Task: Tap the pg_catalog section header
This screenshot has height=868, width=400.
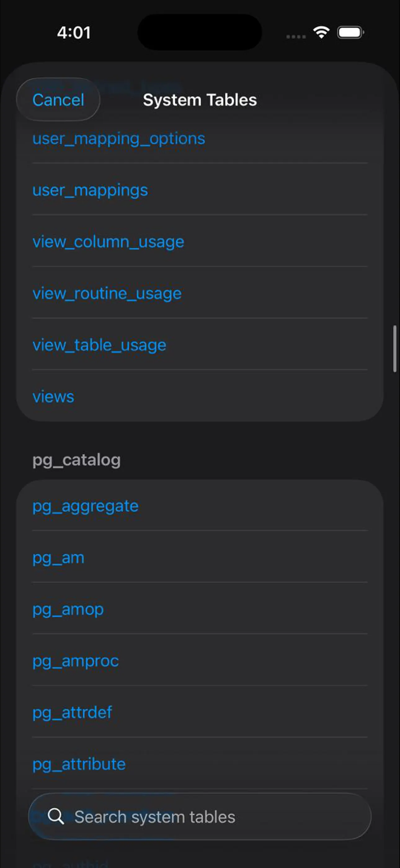Action: tap(76, 459)
